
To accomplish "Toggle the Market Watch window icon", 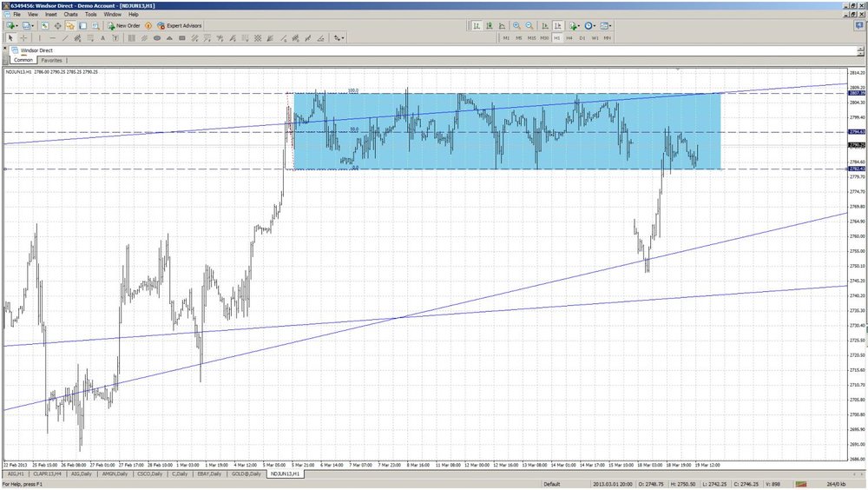I will [x=45, y=25].
